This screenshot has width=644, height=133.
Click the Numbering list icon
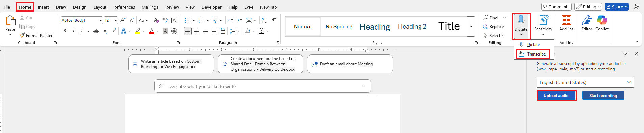click(x=202, y=20)
